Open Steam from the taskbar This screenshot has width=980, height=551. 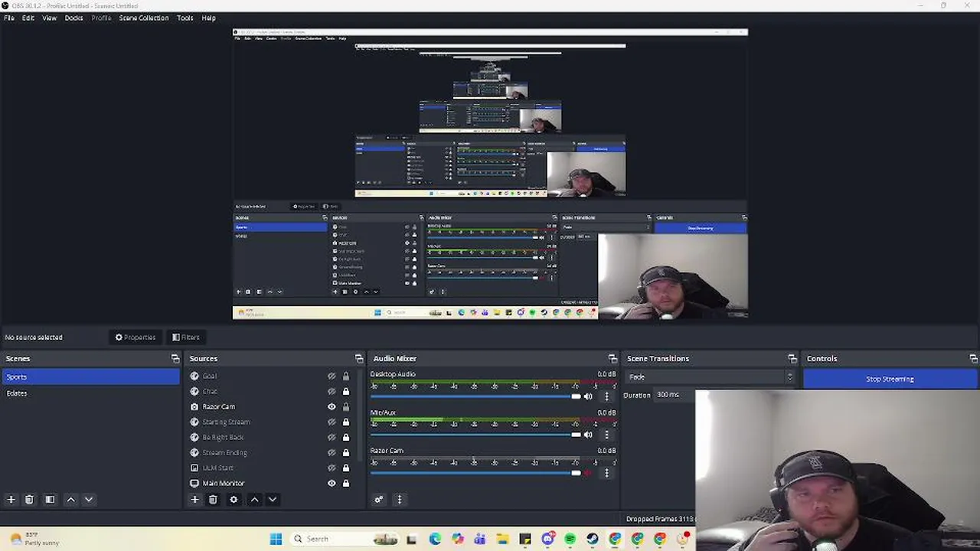click(x=593, y=539)
